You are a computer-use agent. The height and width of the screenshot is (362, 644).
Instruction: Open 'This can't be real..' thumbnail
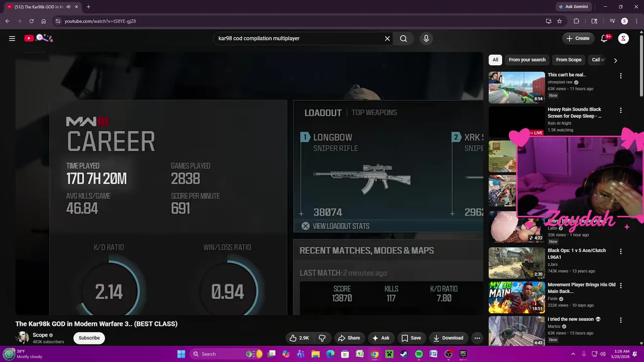[517, 87]
